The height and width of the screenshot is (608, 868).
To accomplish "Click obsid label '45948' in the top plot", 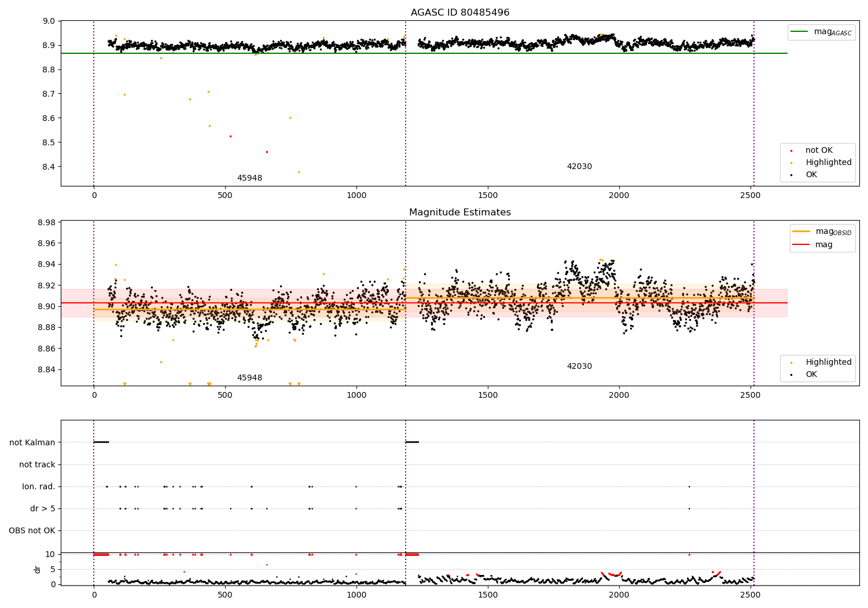I will click(249, 178).
